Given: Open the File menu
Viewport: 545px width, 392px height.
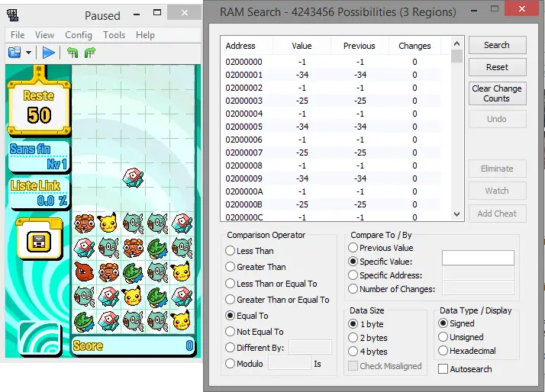Looking at the screenshot, I should [x=18, y=35].
